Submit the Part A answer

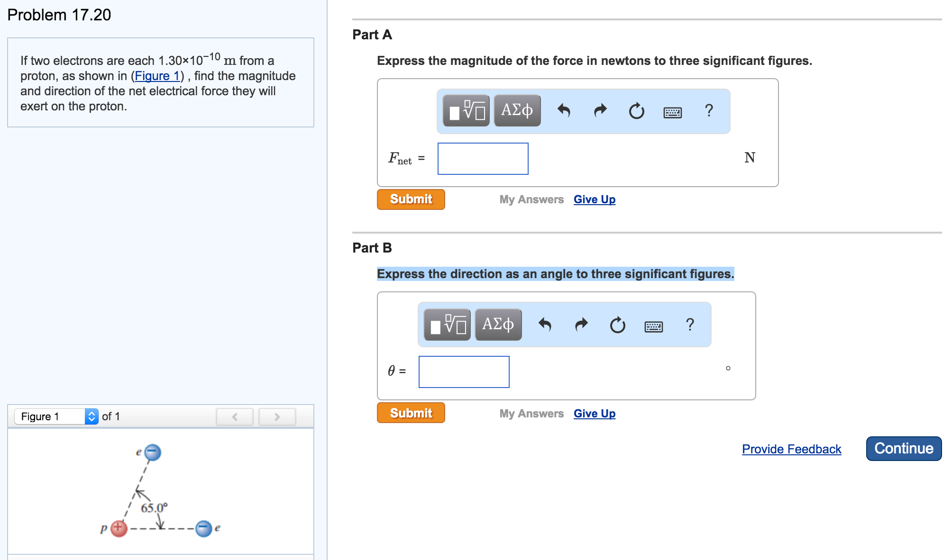(x=411, y=199)
